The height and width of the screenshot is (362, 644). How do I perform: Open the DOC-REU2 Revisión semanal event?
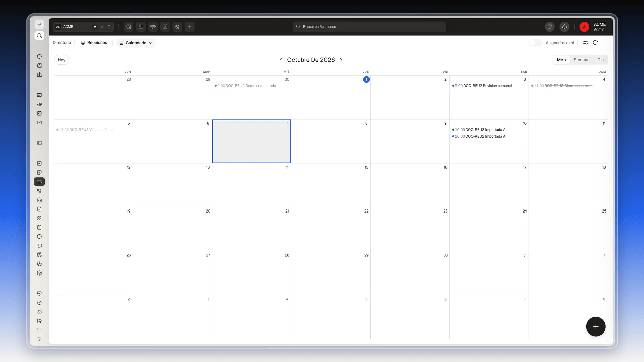pos(482,86)
